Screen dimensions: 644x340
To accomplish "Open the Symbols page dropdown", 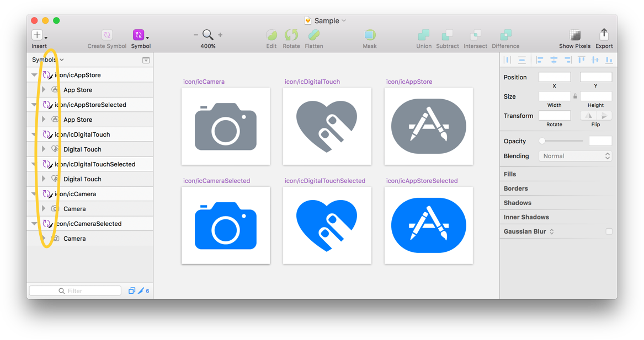I will click(47, 60).
